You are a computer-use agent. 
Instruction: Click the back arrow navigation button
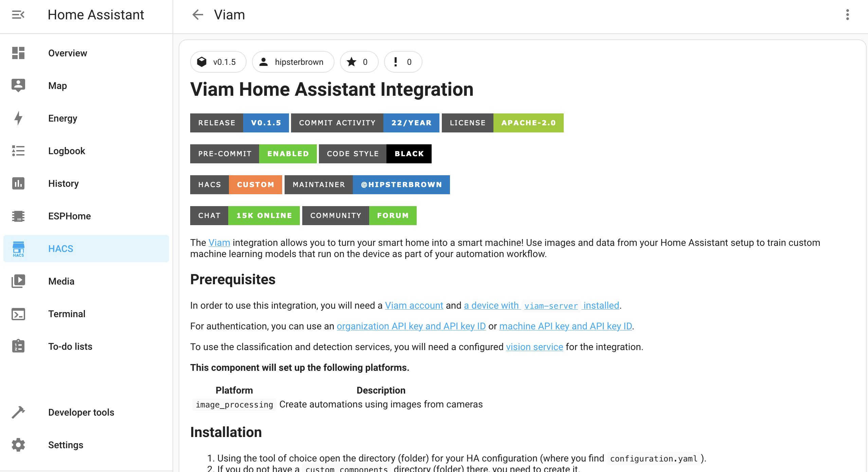(x=198, y=15)
